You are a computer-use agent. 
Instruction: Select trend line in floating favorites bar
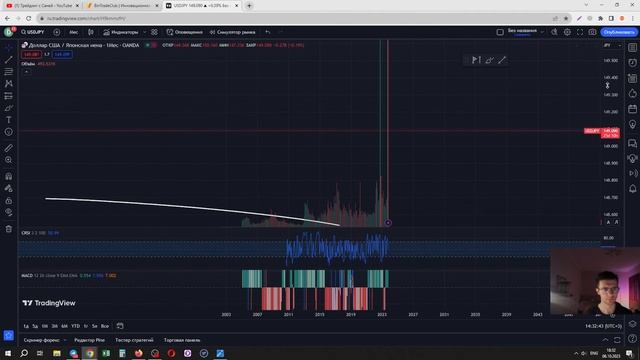tap(502, 60)
